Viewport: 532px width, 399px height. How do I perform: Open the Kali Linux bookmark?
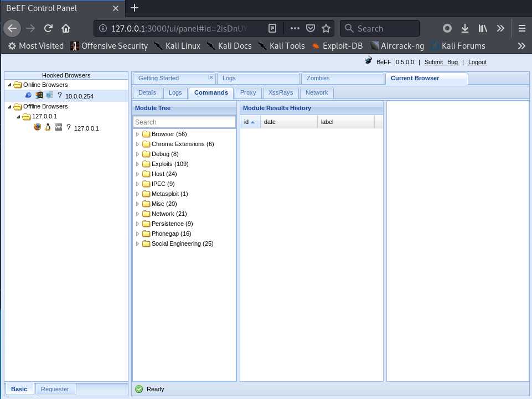(177, 46)
